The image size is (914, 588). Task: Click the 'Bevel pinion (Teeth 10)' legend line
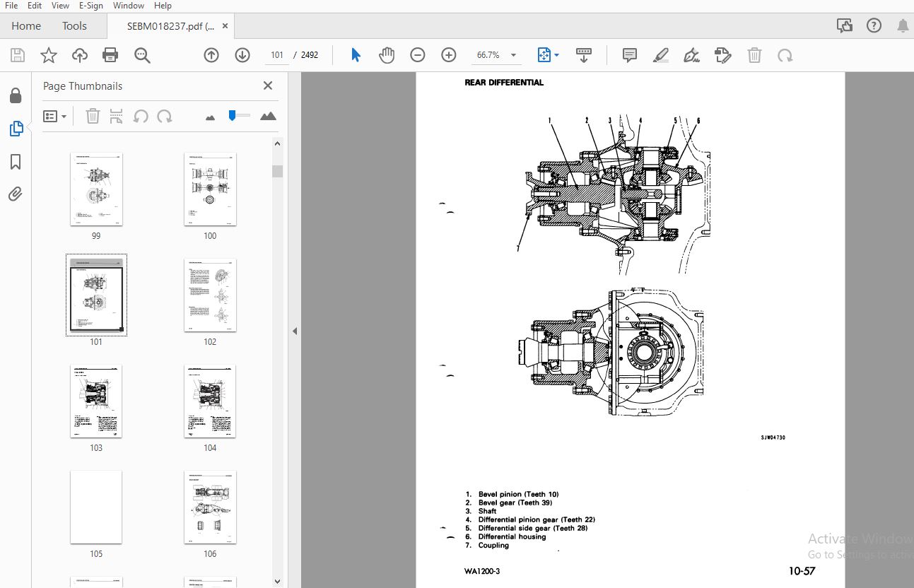pos(518,494)
